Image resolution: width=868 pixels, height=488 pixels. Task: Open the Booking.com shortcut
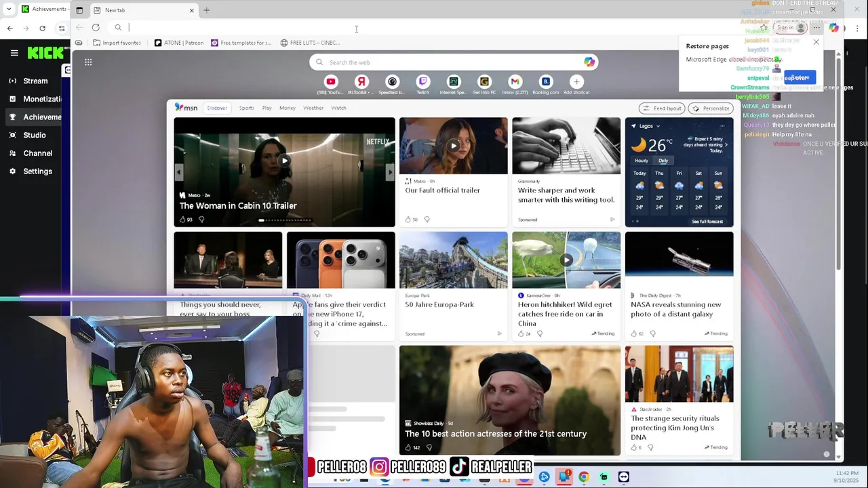[545, 82]
